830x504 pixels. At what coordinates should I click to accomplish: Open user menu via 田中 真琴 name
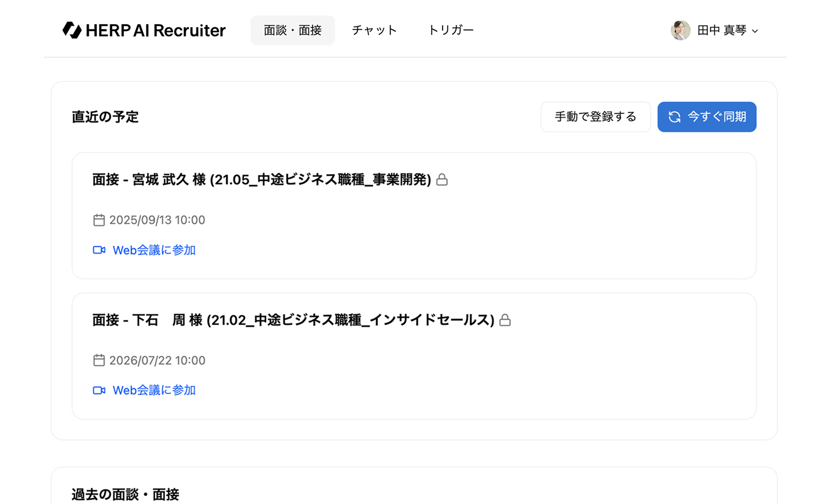tap(722, 30)
